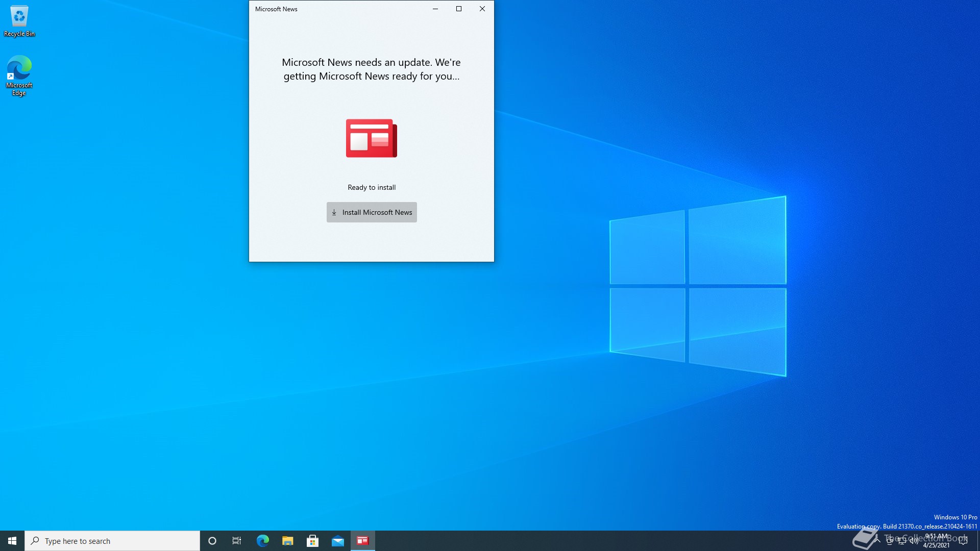Viewport: 980px width, 551px height.
Task: Expand the hidden system tray icons
Action: (877, 541)
